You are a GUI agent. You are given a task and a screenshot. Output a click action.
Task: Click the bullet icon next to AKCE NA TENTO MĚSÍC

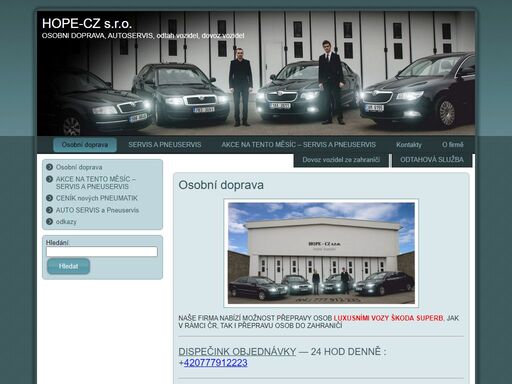(x=50, y=179)
